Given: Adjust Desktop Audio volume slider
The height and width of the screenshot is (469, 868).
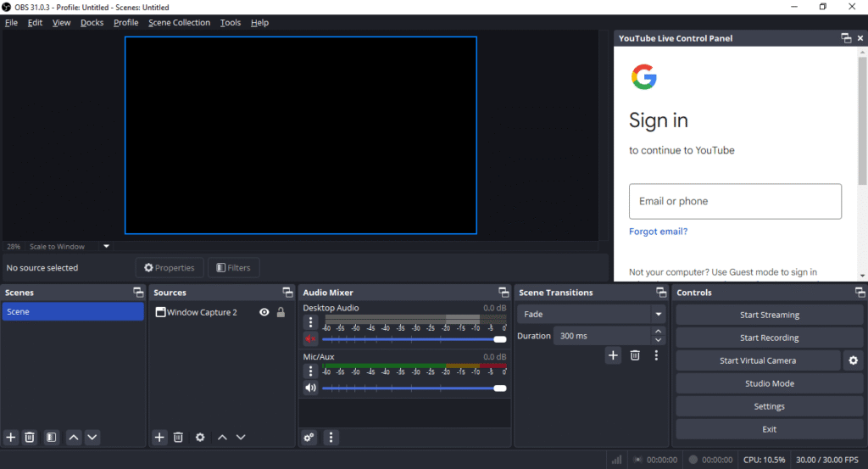Looking at the screenshot, I should tap(414, 339).
